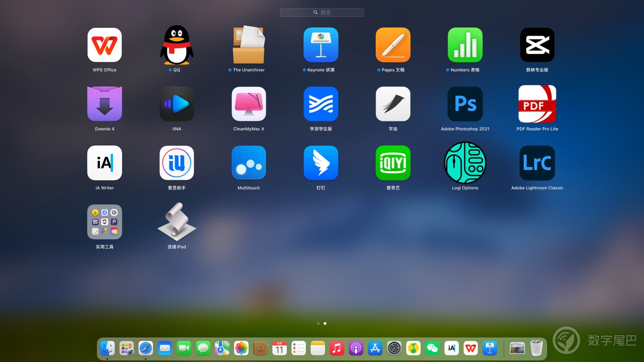Launch the 连接 iPad script app
The height and width of the screenshot is (362, 644).
[177, 222]
